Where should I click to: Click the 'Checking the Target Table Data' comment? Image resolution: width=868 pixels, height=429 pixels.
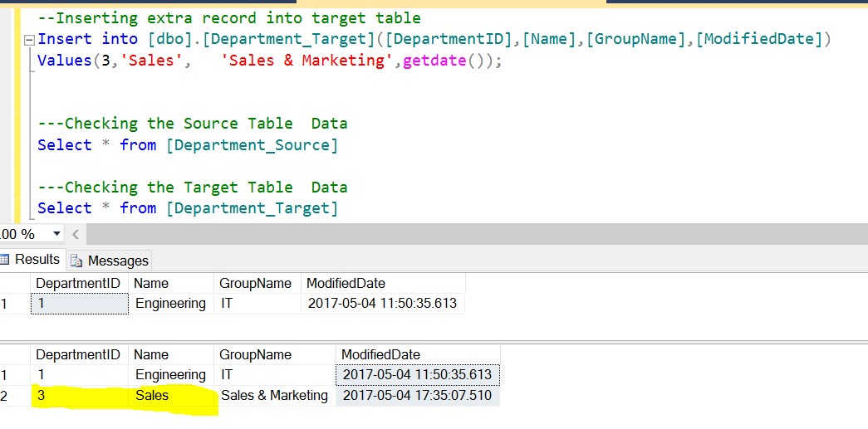193,188
